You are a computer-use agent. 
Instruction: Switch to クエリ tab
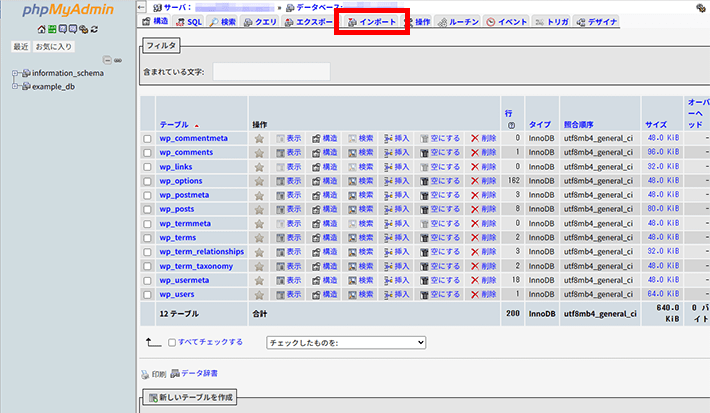coord(260,22)
